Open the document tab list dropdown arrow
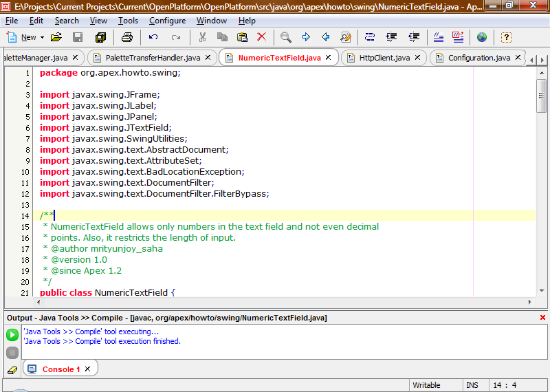The image size is (550, 392). pos(542,61)
